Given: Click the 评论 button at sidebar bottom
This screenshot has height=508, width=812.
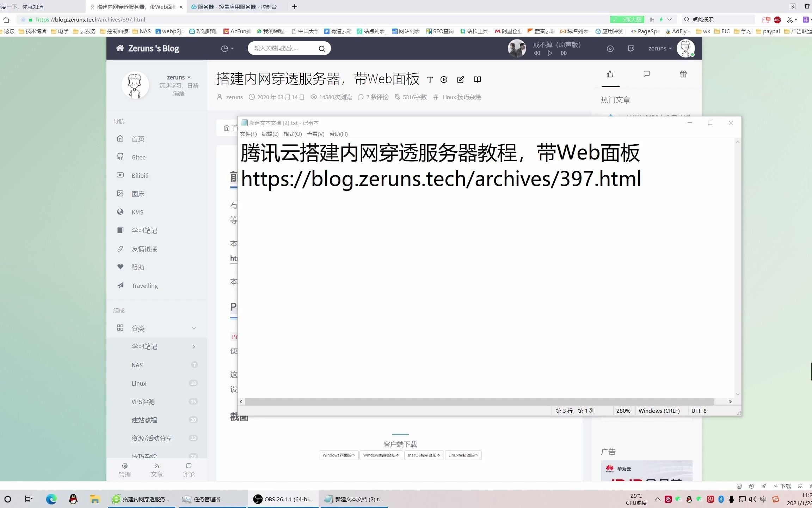Looking at the screenshot, I should click(189, 470).
